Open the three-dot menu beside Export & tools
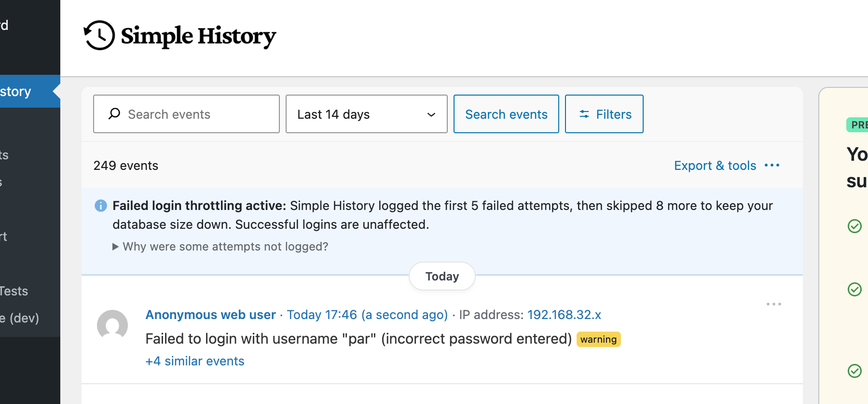The width and height of the screenshot is (868, 404). pos(772,166)
